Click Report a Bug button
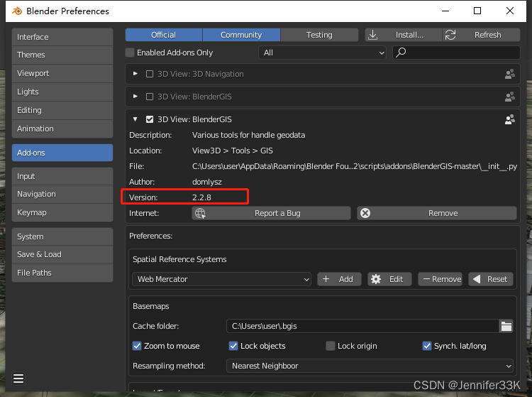The height and width of the screenshot is (397, 532). pyautogui.click(x=272, y=213)
